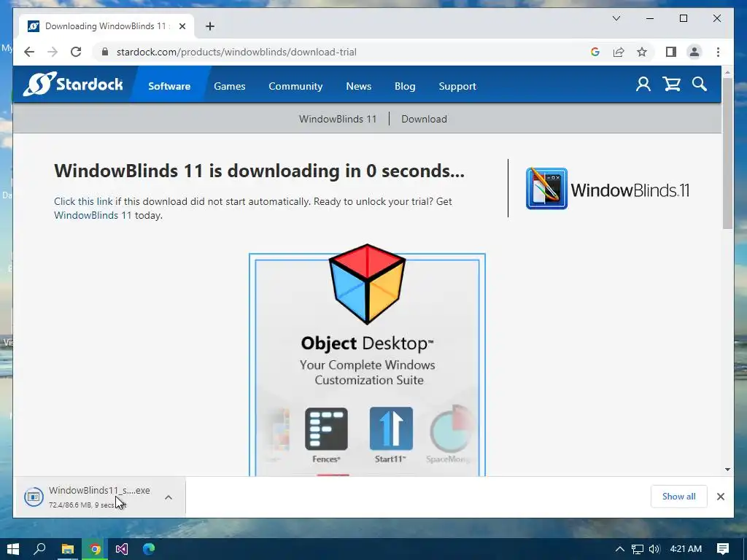Click the taskbar volume icon
The height and width of the screenshot is (560, 747).
(654, 549)
